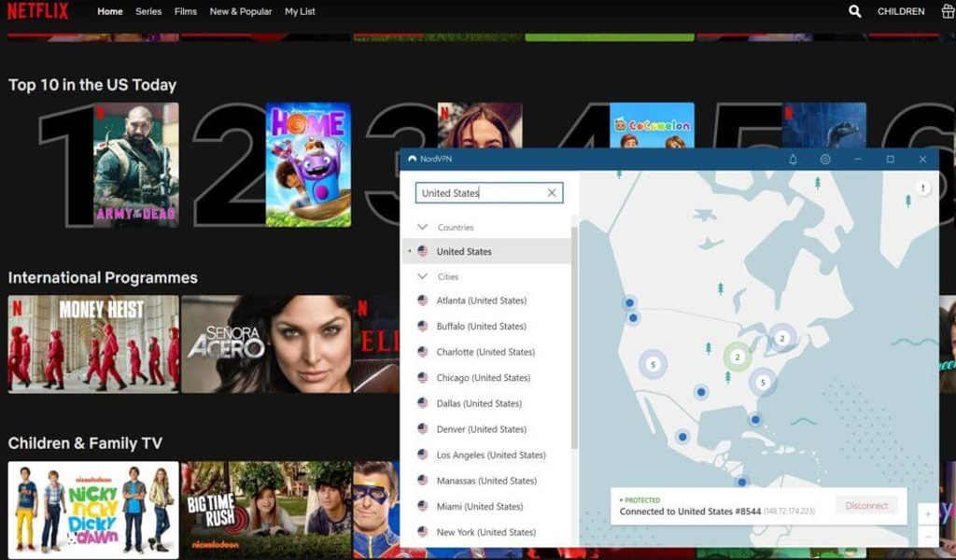This screenshot has width=956, height=560.
Task: Open My List on Netflix
Action: [x=300, y=11]
